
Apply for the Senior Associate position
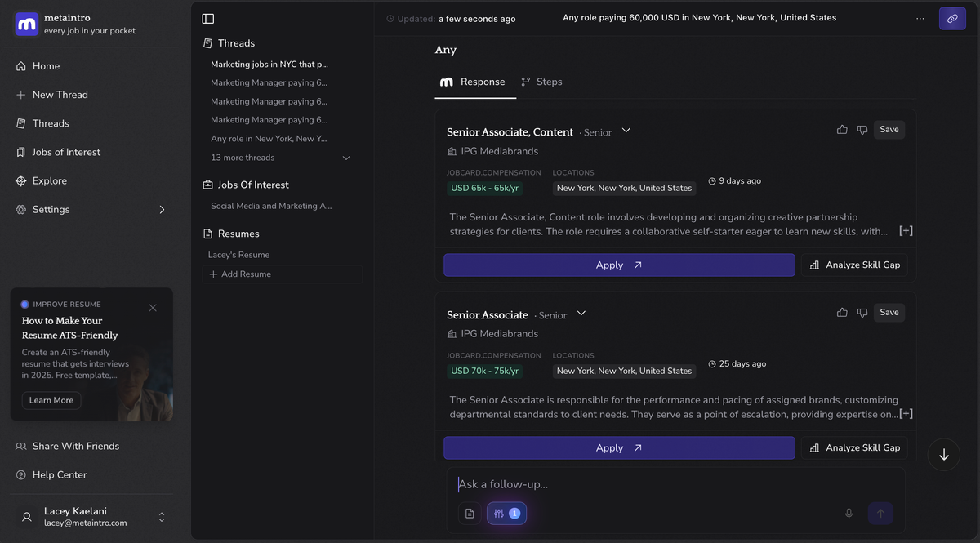(x=618, y=447)
